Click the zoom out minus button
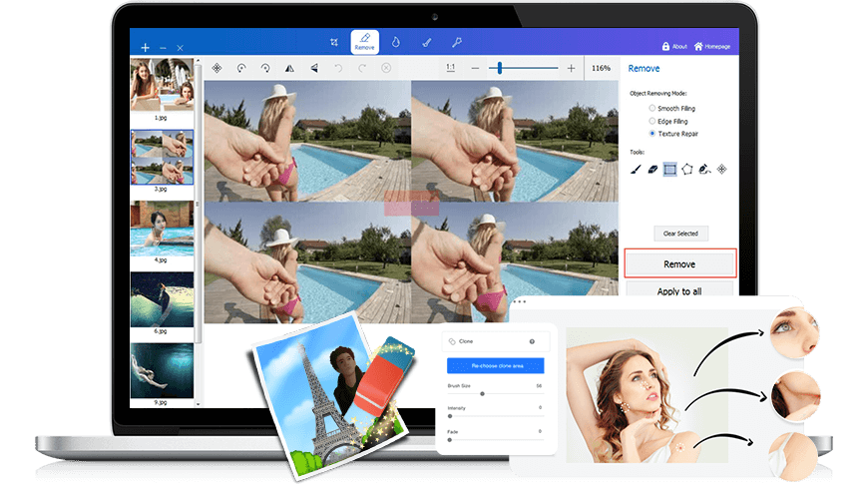 tap(475, 68)
